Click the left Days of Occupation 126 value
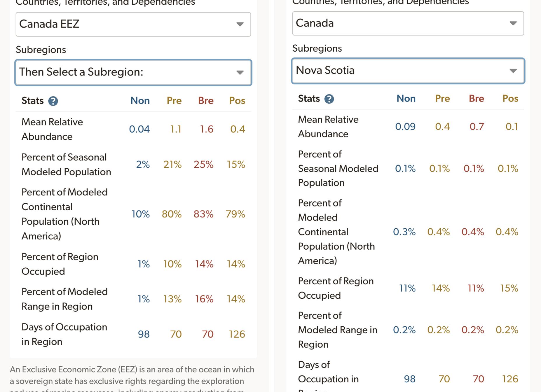 pyautogui.click(x=237, y=334)
